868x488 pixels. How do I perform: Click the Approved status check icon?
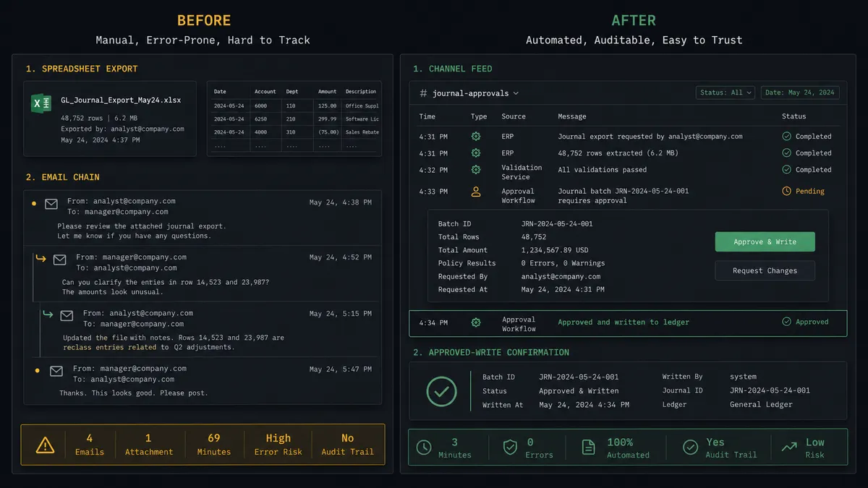(x=787, y=322)
